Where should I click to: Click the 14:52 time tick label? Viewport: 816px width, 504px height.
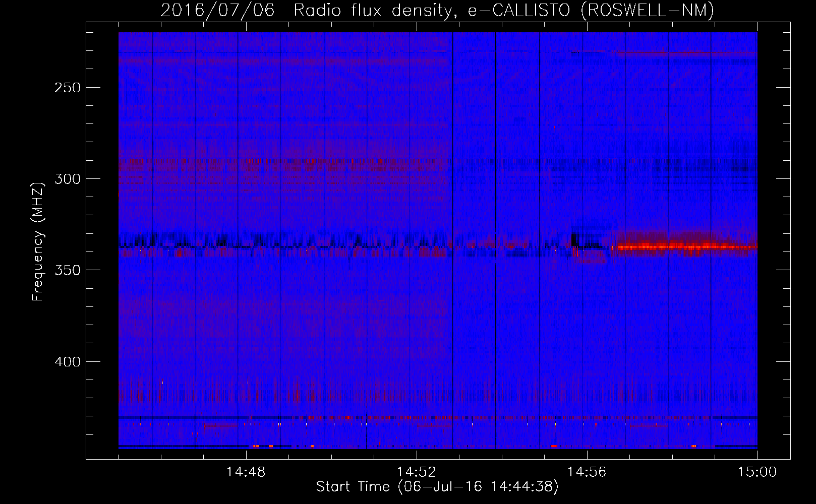point(417,472)
